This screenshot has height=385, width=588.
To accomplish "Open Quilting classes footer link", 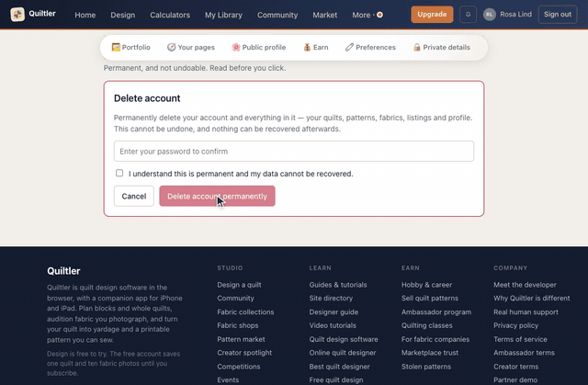I will tap(427, 325).
